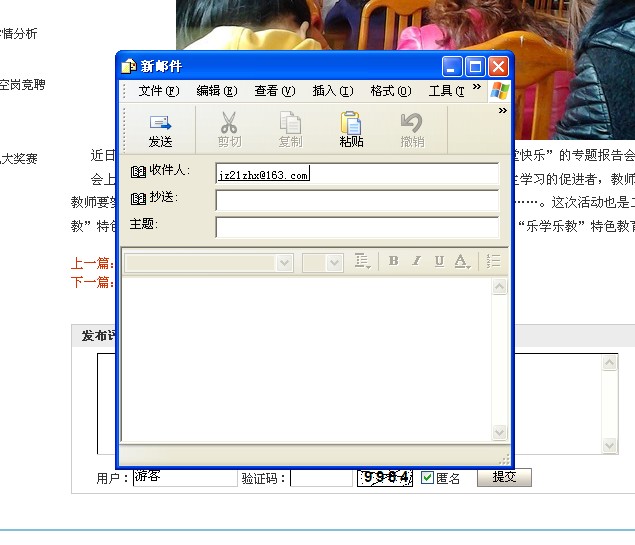Screen dimensions: 635x545
Task: Expand the font size dropdown
Action: 336,262
